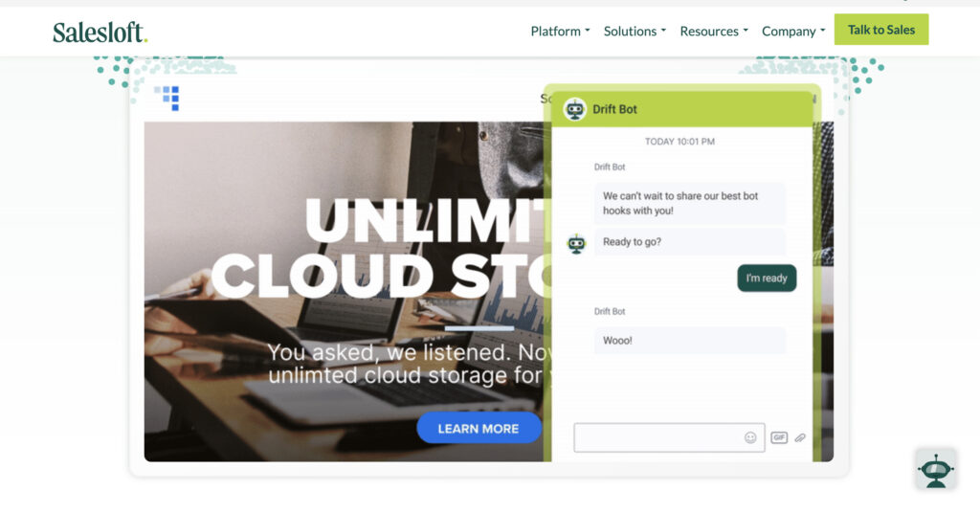Expand the Company menu

[793, 31]
